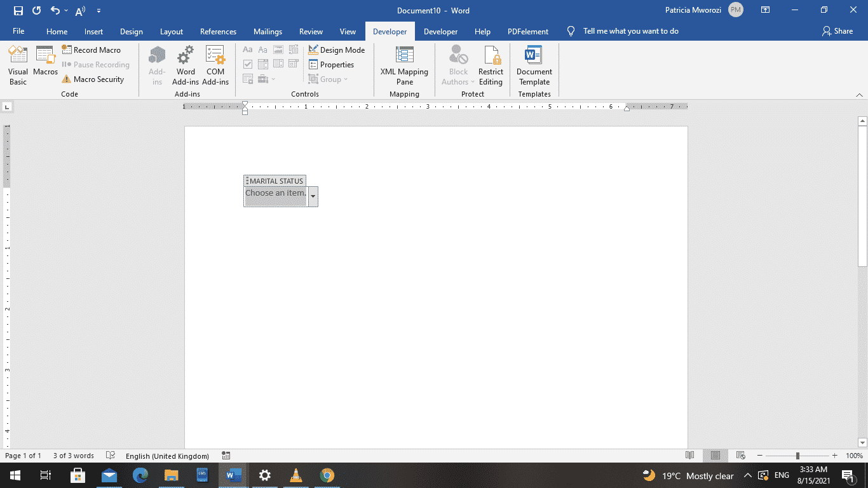Open the PDFelement ribbon tab

click(527, 31)
